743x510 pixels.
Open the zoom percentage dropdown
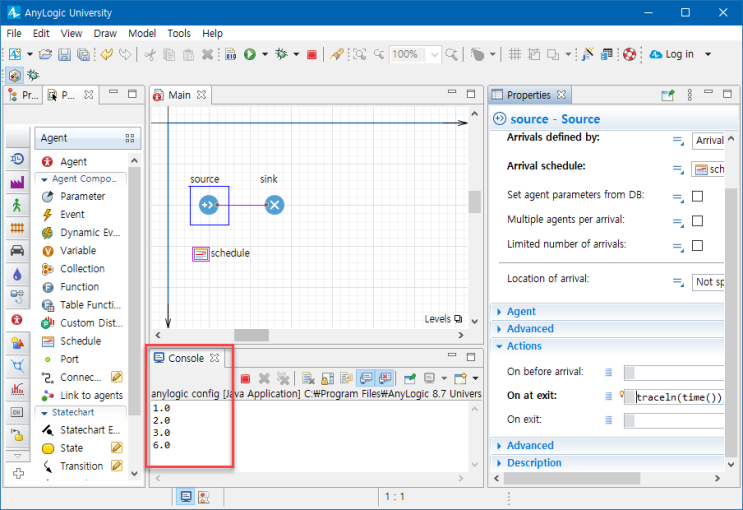click(x=435, y=54)
